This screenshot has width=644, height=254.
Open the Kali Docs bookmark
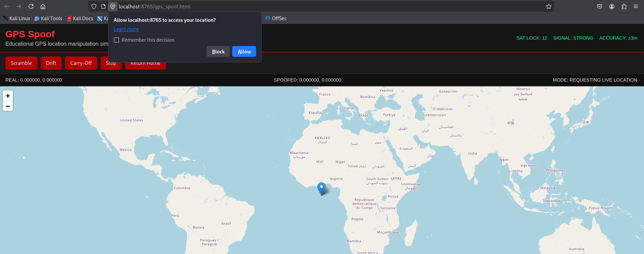pos(80,18)
